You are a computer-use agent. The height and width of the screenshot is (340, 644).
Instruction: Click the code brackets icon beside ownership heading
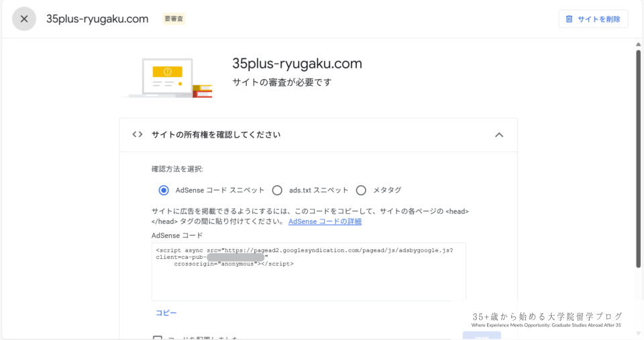[x=138, y=135]
